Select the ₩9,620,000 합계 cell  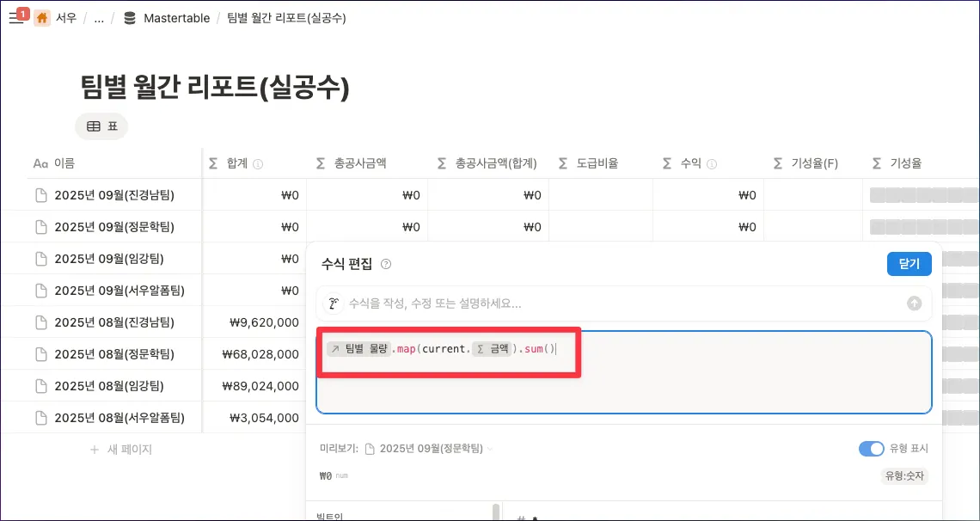(254, 322)
